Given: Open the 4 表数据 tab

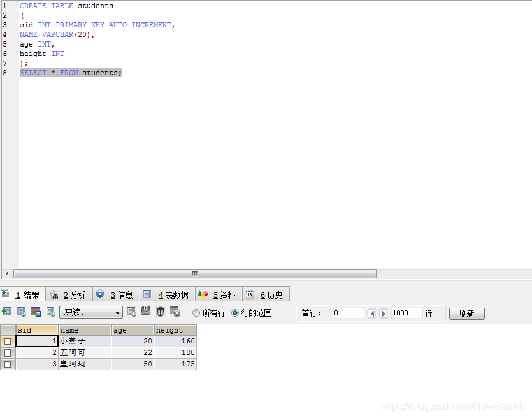Looking at the screenshot, I should tap(168, 294).
